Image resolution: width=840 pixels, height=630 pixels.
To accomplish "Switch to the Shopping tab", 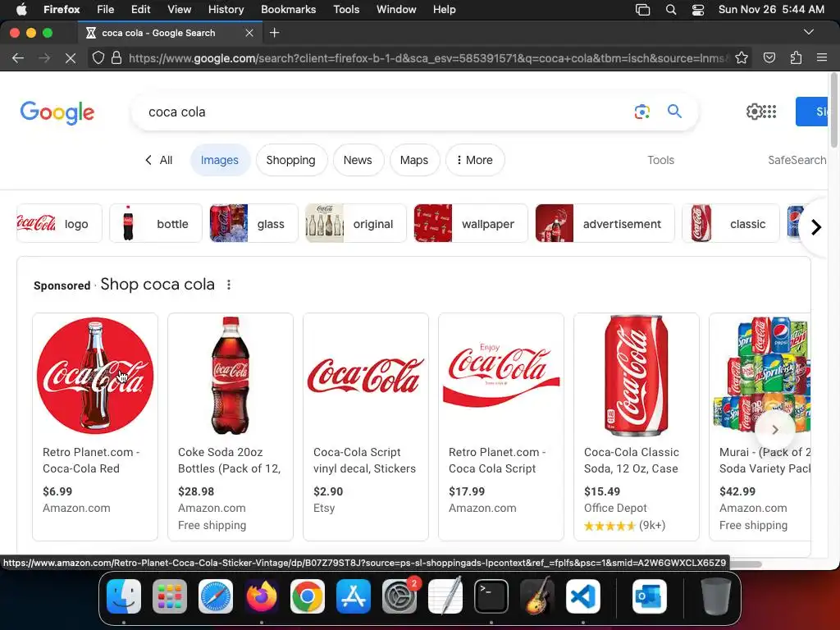I will click(x=291, y=160).
